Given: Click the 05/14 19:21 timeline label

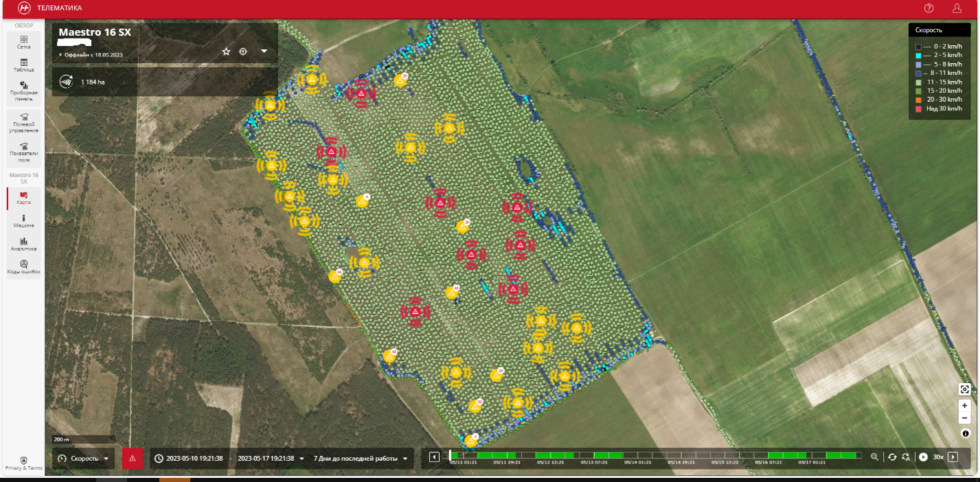Looking at the screenshot, I should pos(681,462).
